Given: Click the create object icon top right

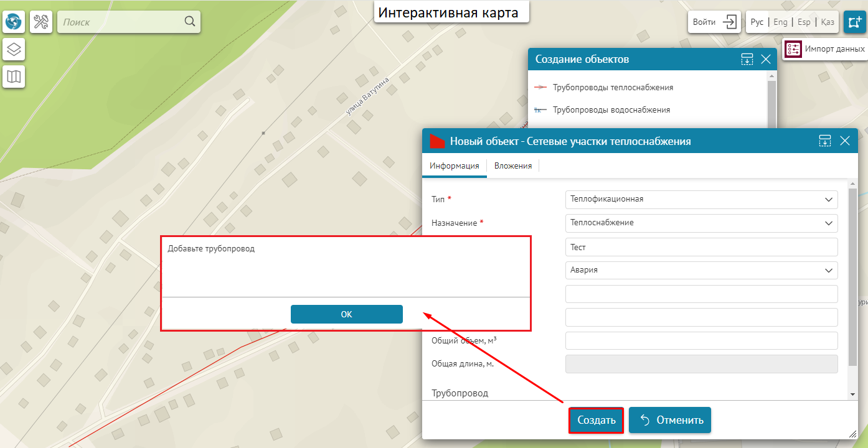Looking at the screenshot, I should [x=854, y=22].
